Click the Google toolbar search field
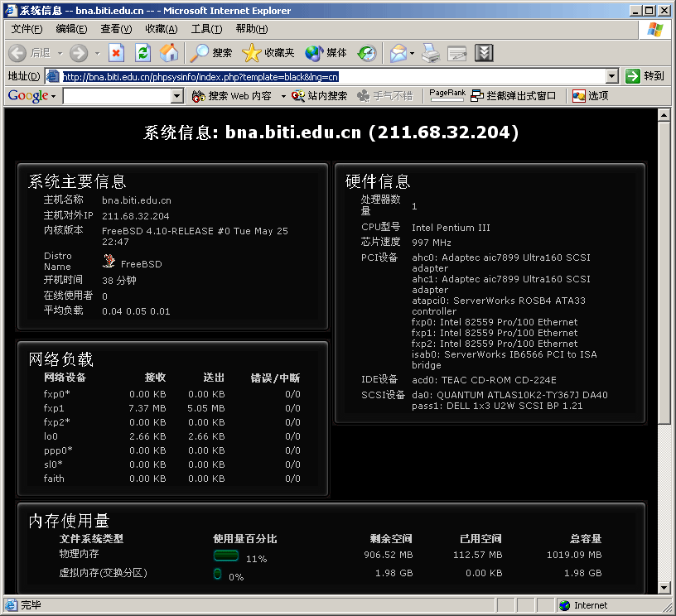The width and height of the screenshot is (676, 616). (117, 96)
